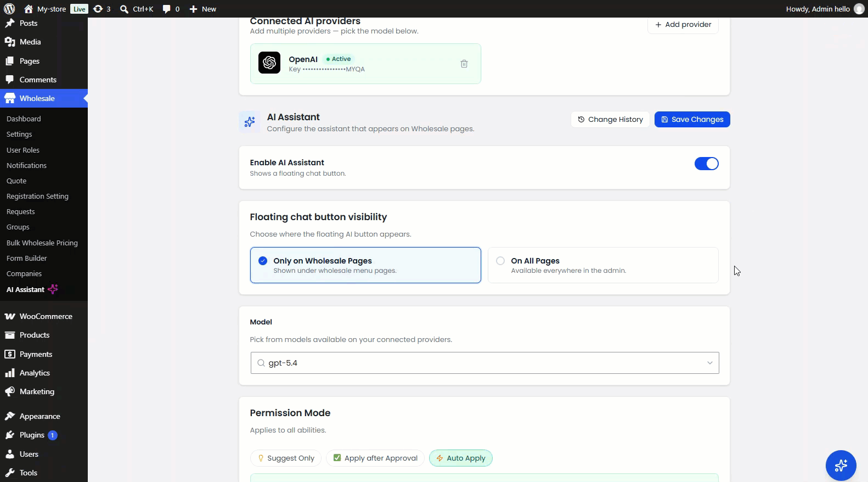Open the floating AI chat button

(841, 466)
